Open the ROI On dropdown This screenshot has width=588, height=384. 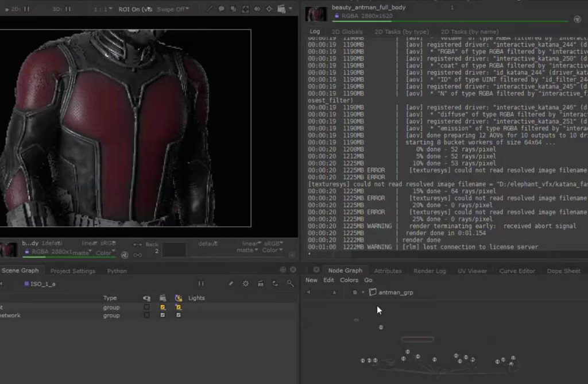[136, 9]
